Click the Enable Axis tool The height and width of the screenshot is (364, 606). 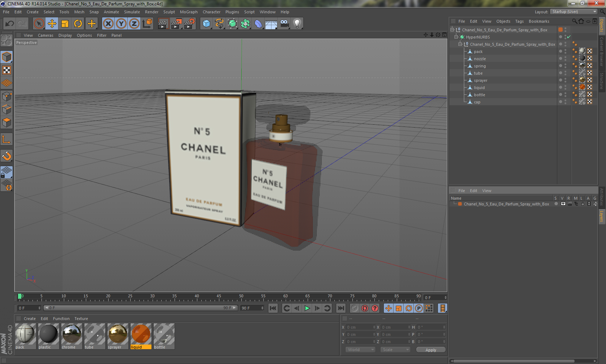[7, 139]
